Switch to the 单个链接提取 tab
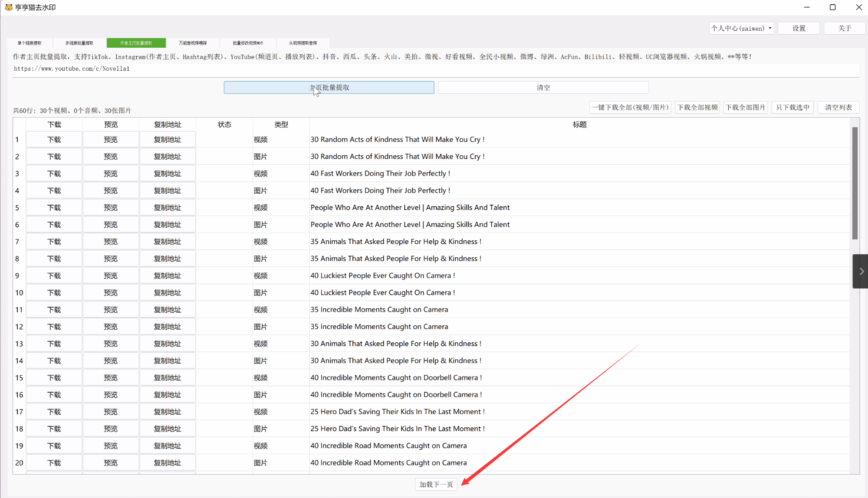868x498 pixels. point(29,43)
